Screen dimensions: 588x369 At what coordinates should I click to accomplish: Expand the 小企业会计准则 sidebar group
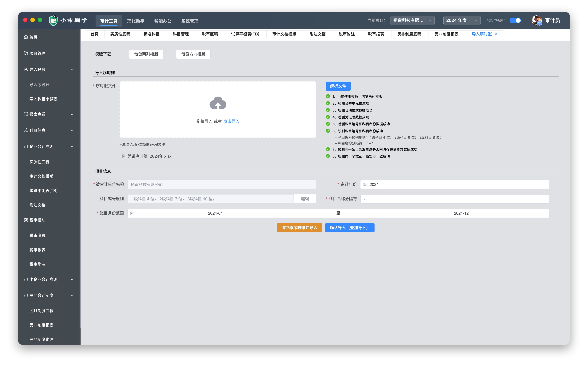pyautogui.click(x=72, y=279)
